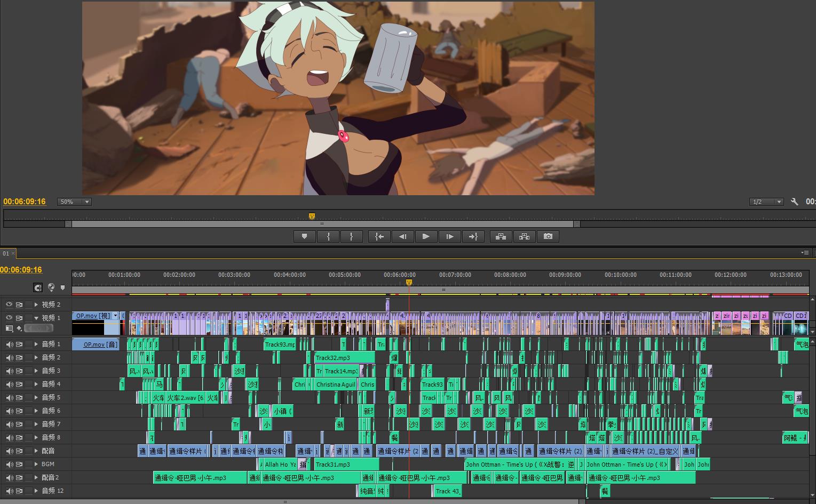Jump to the In point
The image size is (816, 504).
coord(379,236)
